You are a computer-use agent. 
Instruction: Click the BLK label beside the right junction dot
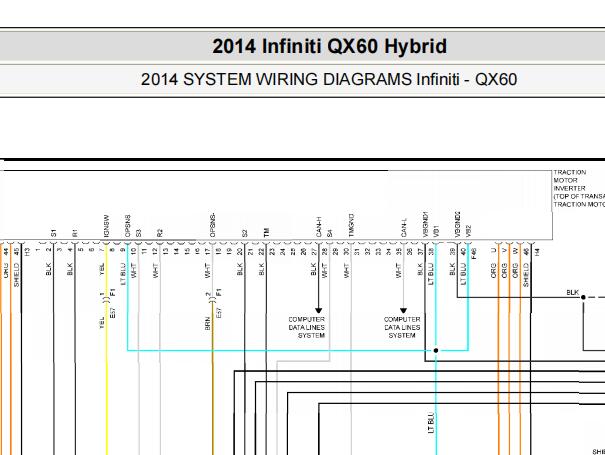click(573, 293)
